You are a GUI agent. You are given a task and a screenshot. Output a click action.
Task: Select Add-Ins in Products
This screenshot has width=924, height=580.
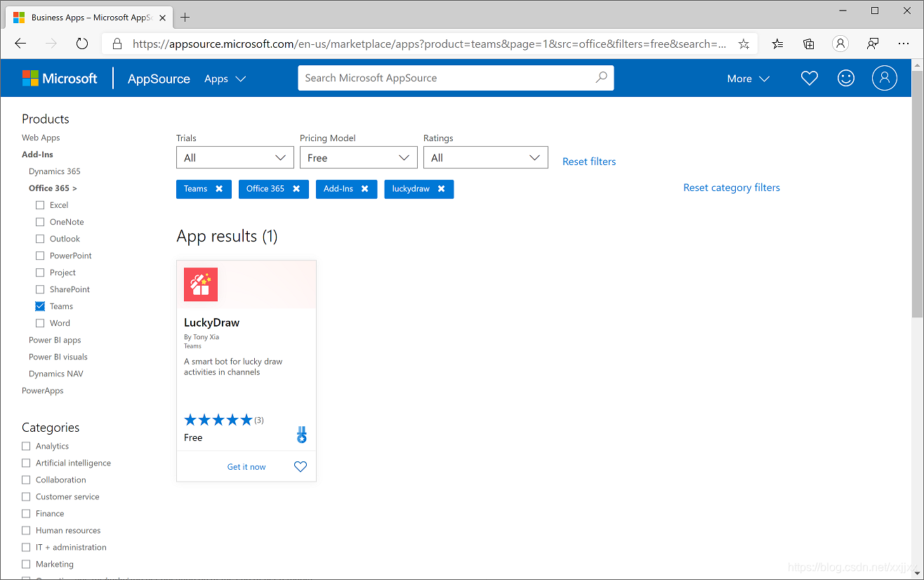click(x=37, y=154)
